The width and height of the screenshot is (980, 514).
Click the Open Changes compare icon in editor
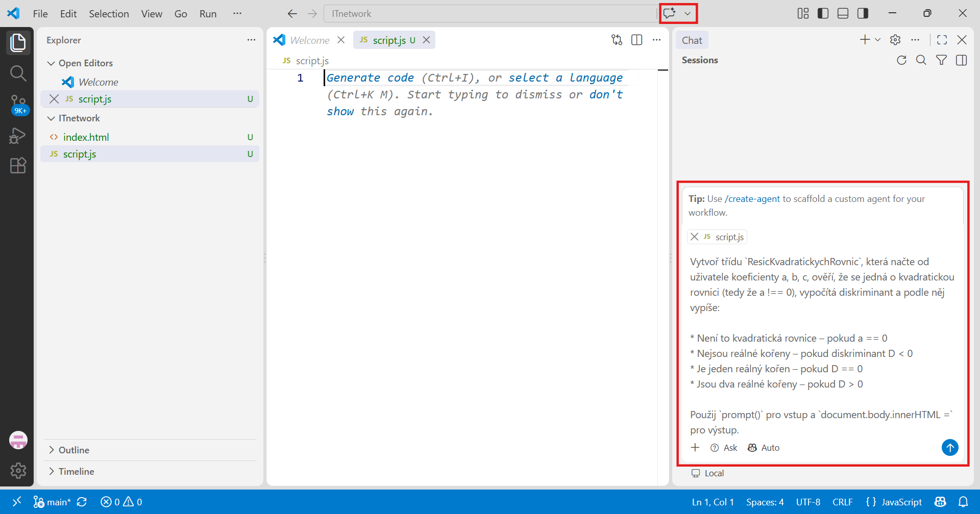(x=617, y=40)
